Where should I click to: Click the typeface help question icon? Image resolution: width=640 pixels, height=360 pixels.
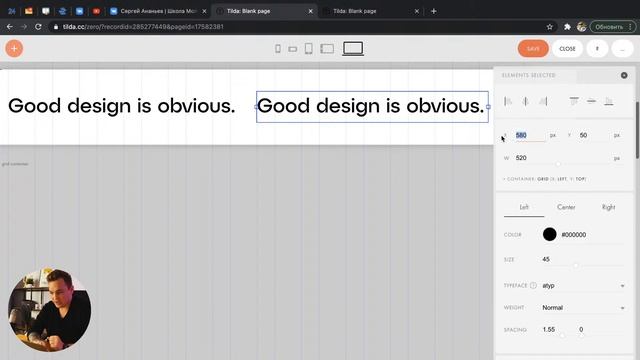[x=533, y=285]
